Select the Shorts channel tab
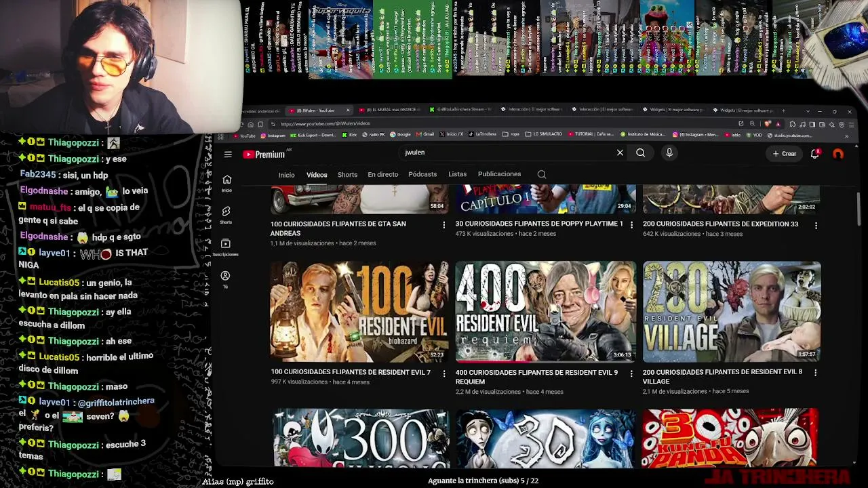 [347, 175]
